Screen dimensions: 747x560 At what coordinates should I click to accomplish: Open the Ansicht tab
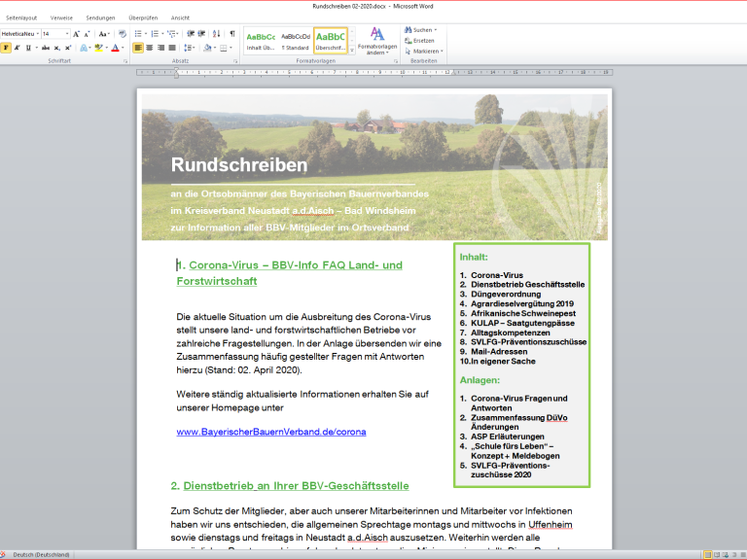pyautogui.click(x=180, y=18)
